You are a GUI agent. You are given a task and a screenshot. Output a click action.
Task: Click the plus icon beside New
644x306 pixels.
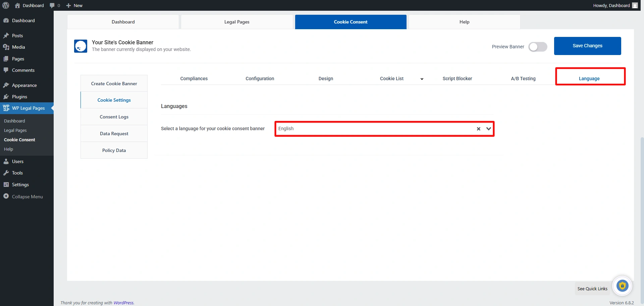click(68, 5)
